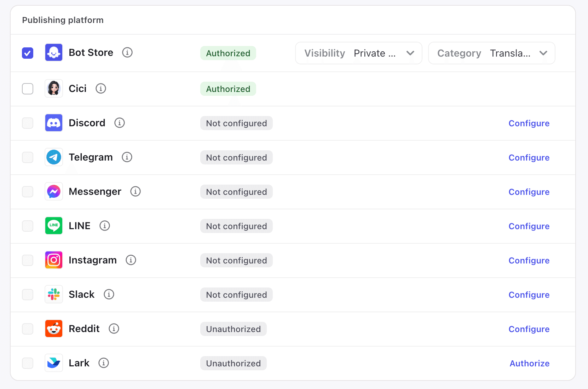Open Configure link for Discord
The image size is (588, 389).
pos(529,123)
